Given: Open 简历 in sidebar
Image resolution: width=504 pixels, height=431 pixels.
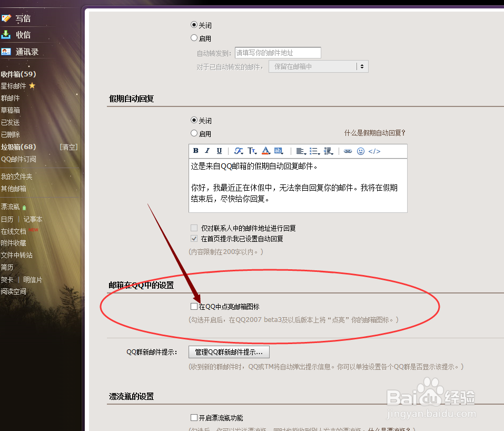Looking at the screenshot, I should click(7, 268).
